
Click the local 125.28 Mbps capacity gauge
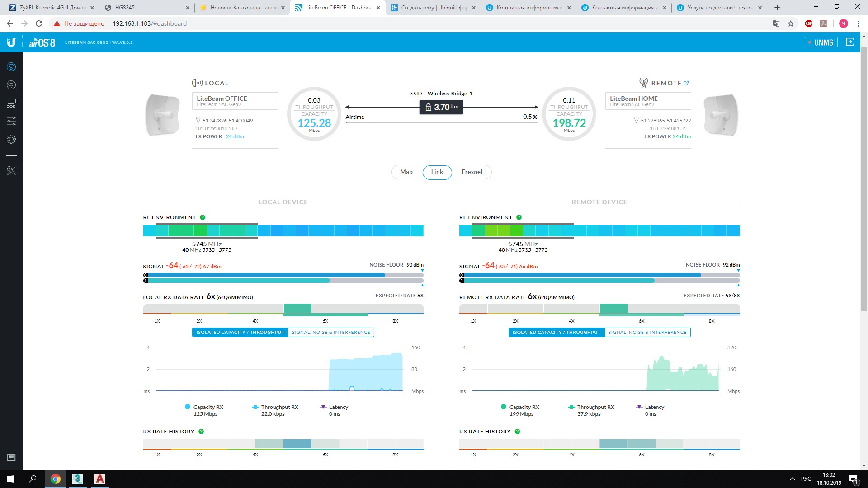coord(314,114)
